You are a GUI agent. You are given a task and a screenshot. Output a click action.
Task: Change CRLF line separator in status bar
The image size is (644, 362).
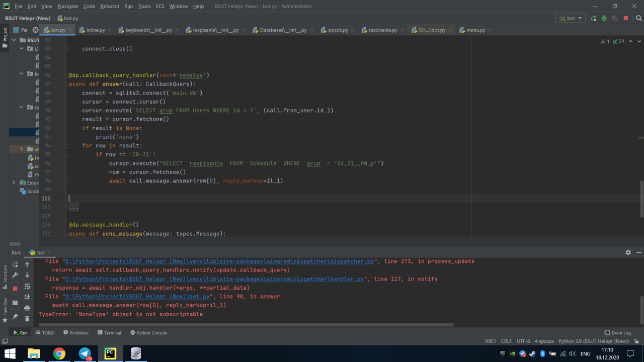click(x=506, y=341)
